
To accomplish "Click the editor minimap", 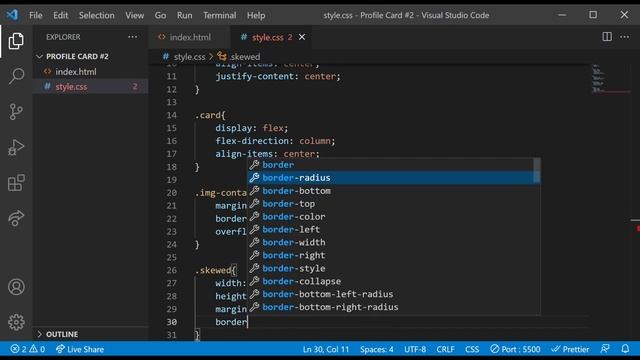I will 610,78.
